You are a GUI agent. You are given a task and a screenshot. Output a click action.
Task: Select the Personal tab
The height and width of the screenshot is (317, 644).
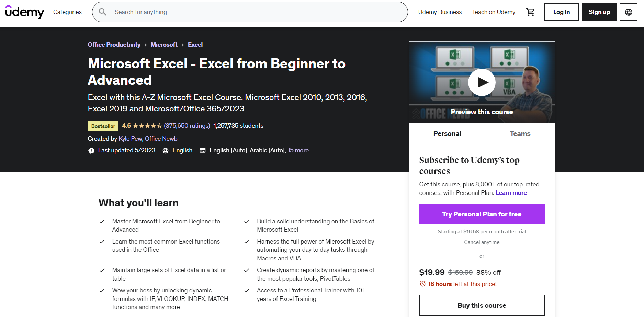click(447, 133)
